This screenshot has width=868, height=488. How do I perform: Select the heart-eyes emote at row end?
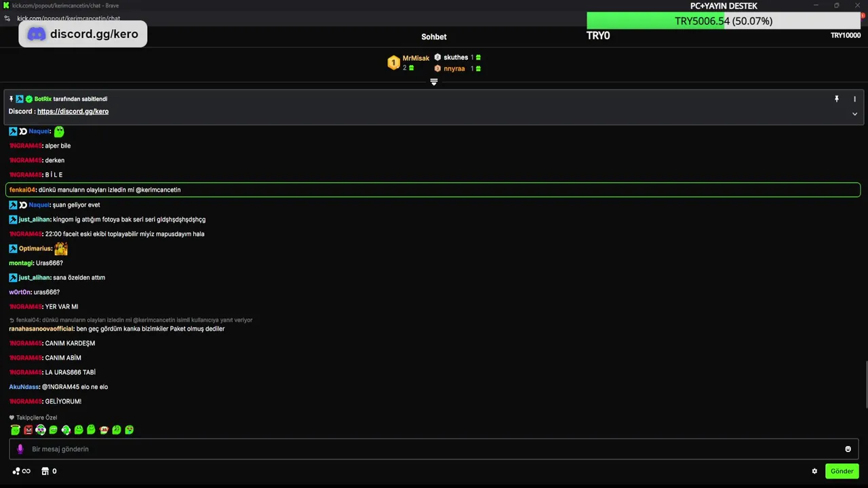[129, 430]
